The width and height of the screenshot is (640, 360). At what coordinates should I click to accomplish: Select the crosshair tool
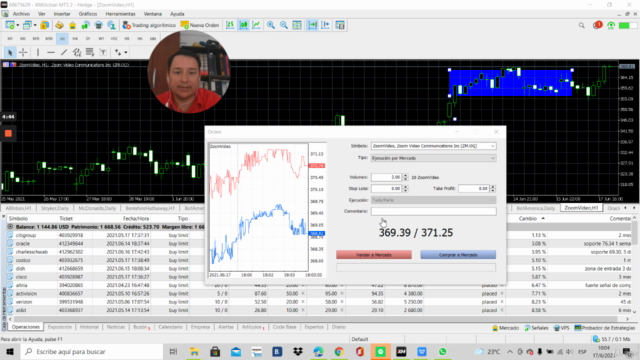[23, 52]
